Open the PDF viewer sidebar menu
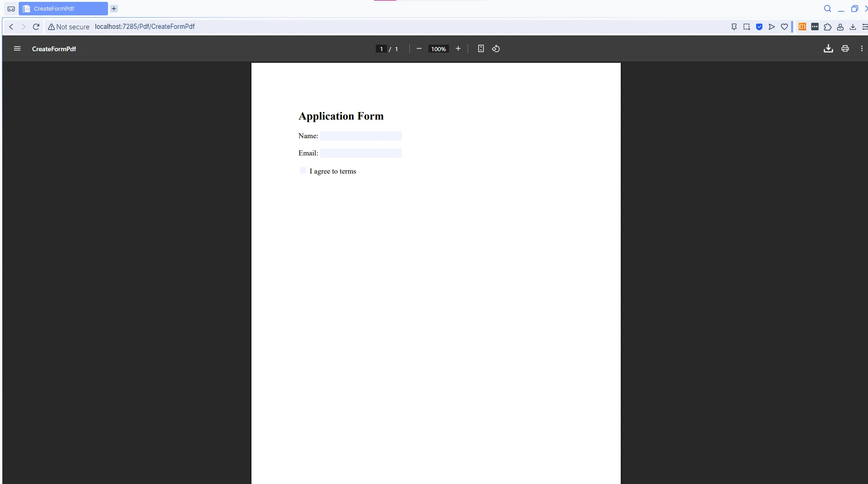The height and width of the screenshot is (484, 868). click(17, 48)
